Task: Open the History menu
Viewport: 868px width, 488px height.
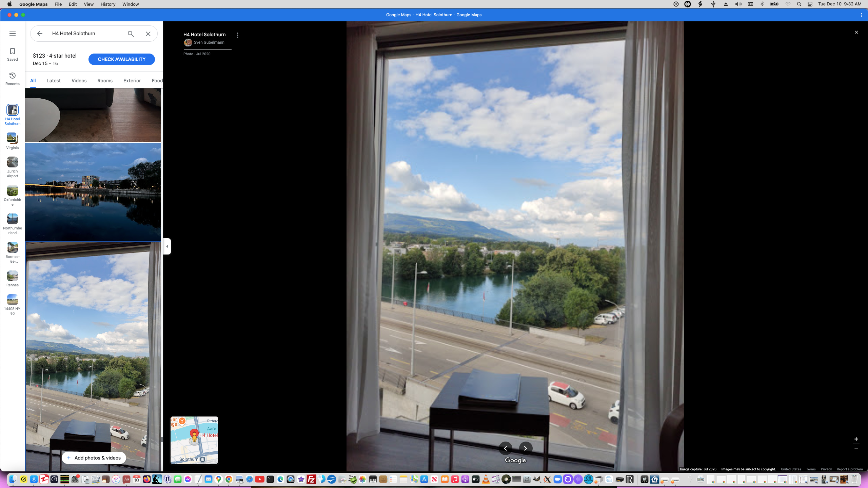Action: tap(108, 4)
